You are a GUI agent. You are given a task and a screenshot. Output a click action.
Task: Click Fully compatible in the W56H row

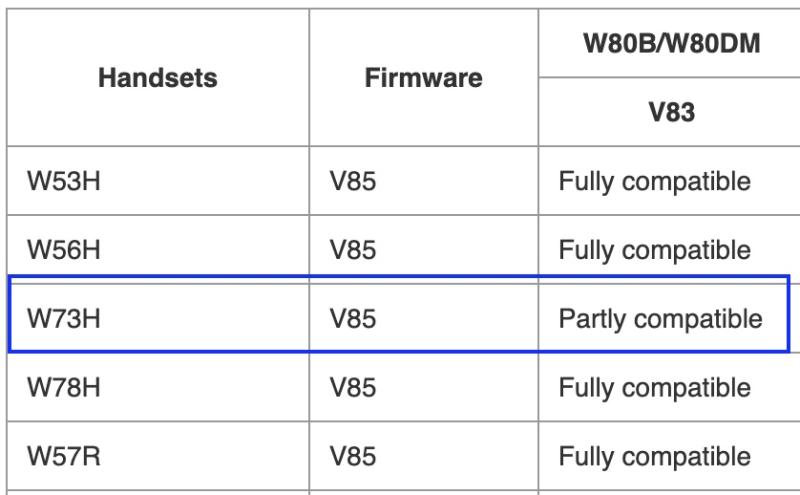(655, 251)
